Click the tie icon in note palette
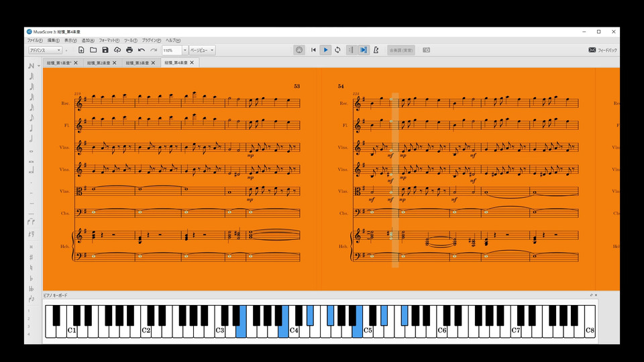 32,223
